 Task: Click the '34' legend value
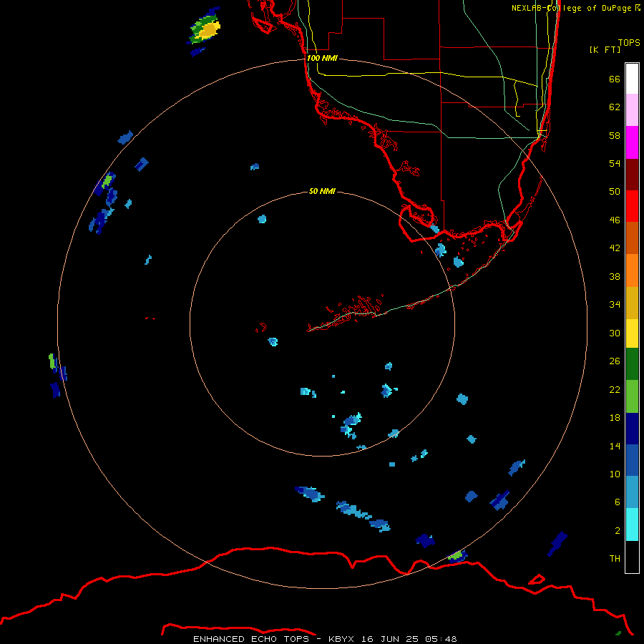(615, 304)
